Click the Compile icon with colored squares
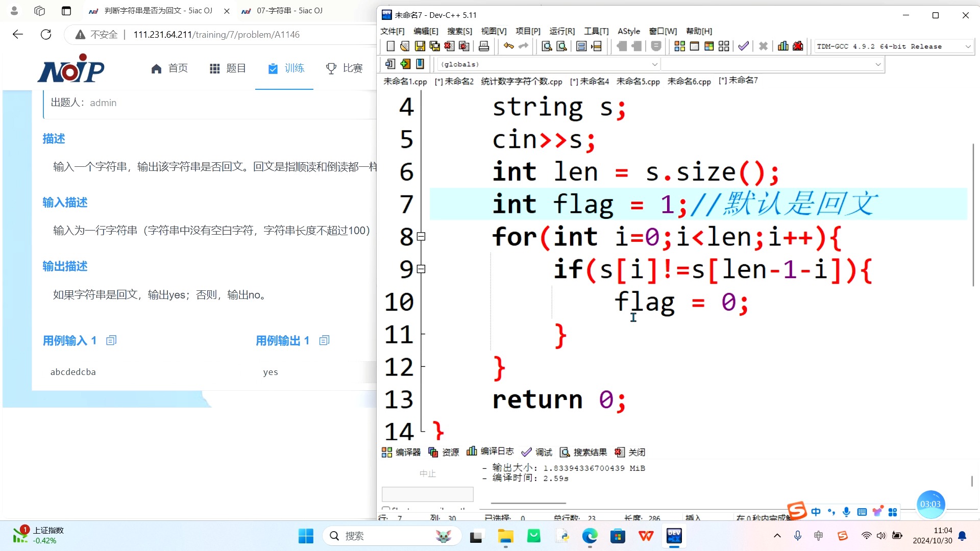Screen dimensions: 980x551 (x=679, y=46)
